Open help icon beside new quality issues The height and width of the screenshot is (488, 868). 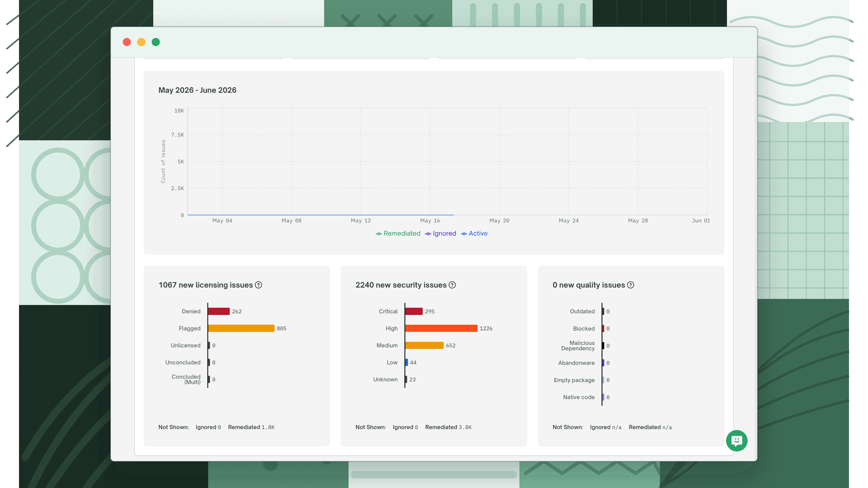(631, 285)
